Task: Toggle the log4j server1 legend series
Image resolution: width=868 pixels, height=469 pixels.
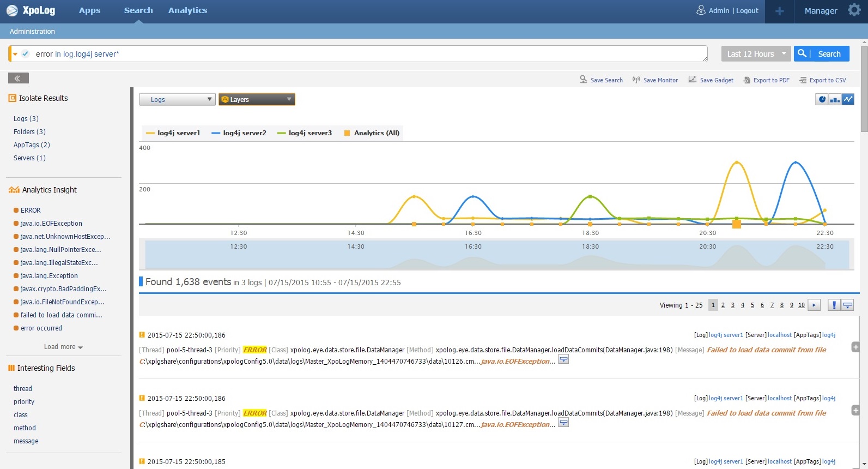Action: [173, 133]
